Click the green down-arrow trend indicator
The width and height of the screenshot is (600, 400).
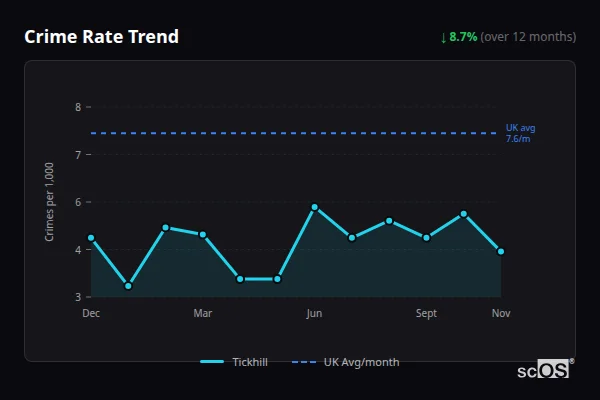pyautogui.click(x=443, y=38)
